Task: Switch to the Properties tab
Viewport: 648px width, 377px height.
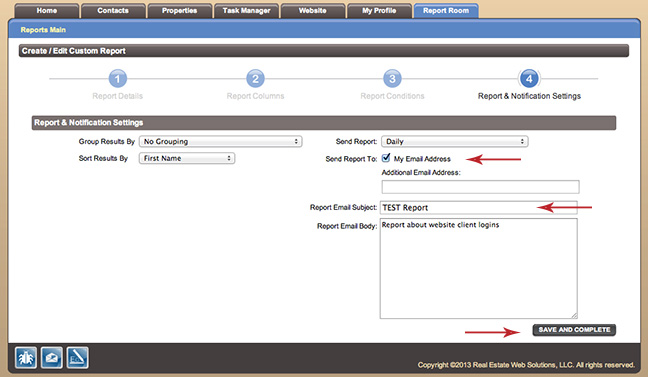Action: tap(179, 11)
